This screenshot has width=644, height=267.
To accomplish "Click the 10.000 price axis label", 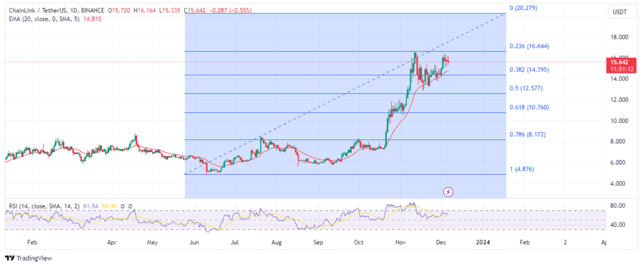I will tap(620, 121).
